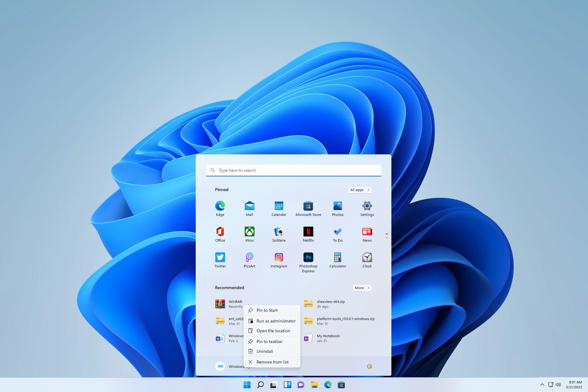Screen dimensions: 588x392
Task: Choose Run as administrator for WinRAR
Action: [276, 321]
